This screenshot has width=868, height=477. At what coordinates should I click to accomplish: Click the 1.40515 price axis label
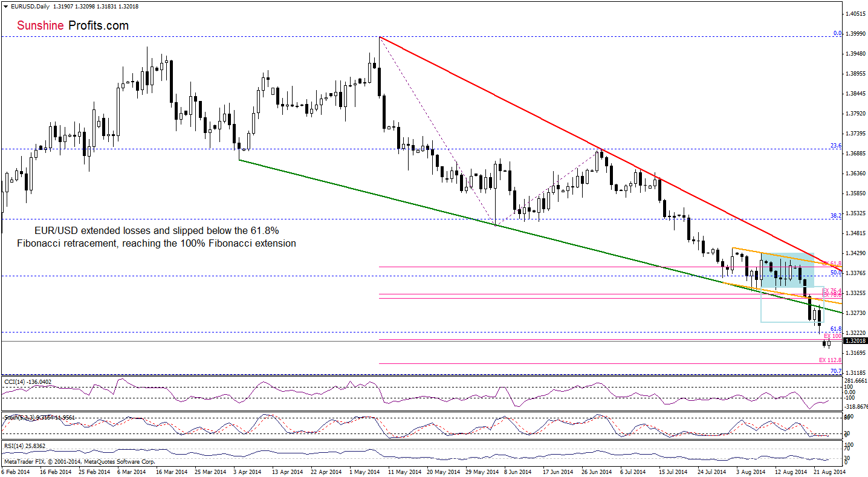pos(855,13)
